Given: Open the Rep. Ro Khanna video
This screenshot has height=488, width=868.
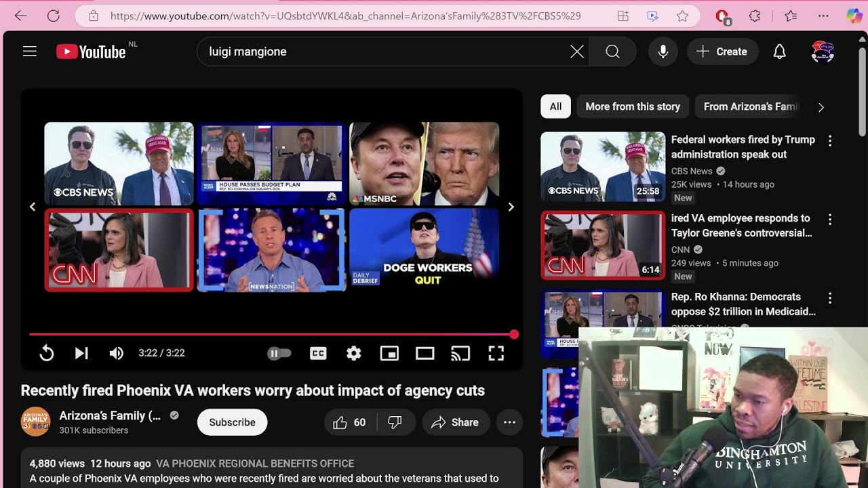Looking at the screenshot, I should [x=743, y=304].
